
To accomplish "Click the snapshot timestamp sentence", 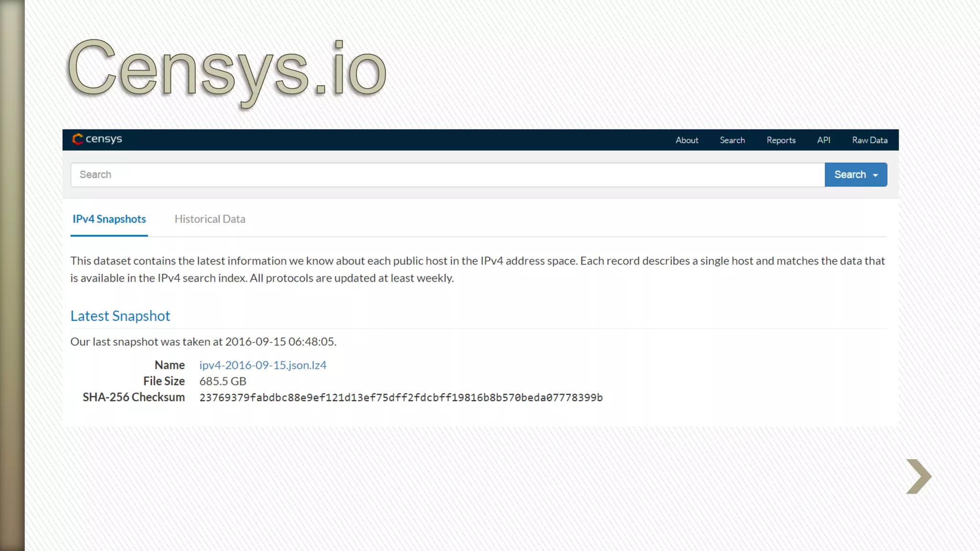I will [203, 342].
